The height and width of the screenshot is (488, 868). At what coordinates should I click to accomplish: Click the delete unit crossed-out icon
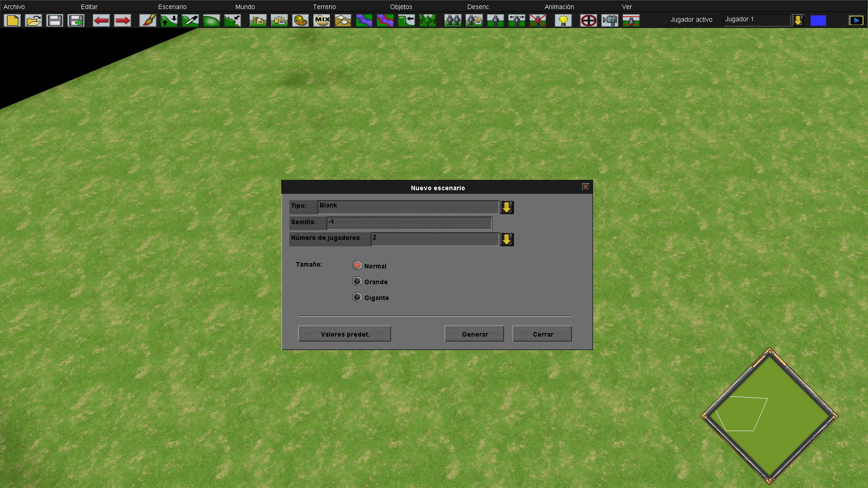coord(538,20)
